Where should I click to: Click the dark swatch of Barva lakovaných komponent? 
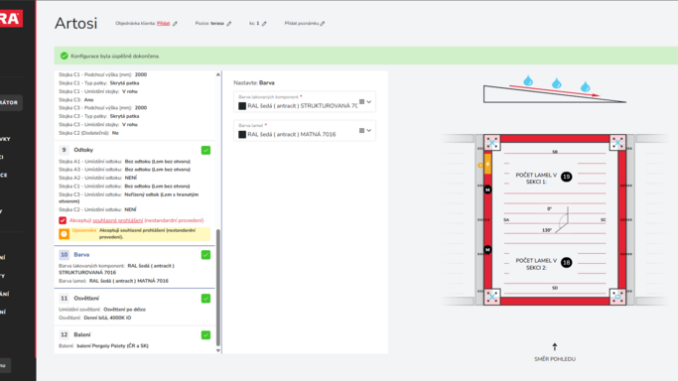point(242,106)
